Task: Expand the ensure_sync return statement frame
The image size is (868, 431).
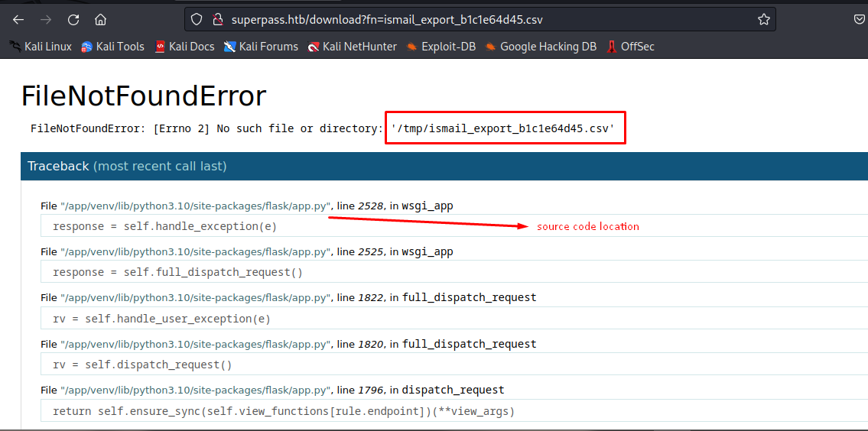Action: pos(283,411)
